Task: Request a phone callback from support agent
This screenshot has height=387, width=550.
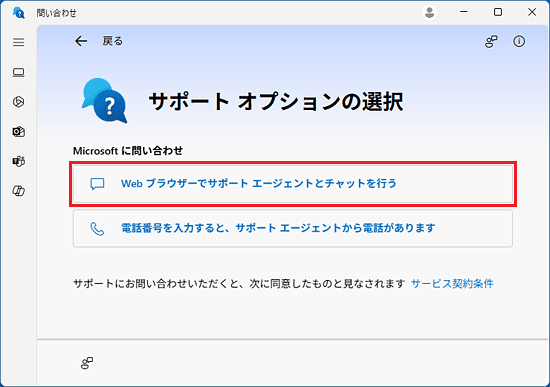Action: point(293,228)
